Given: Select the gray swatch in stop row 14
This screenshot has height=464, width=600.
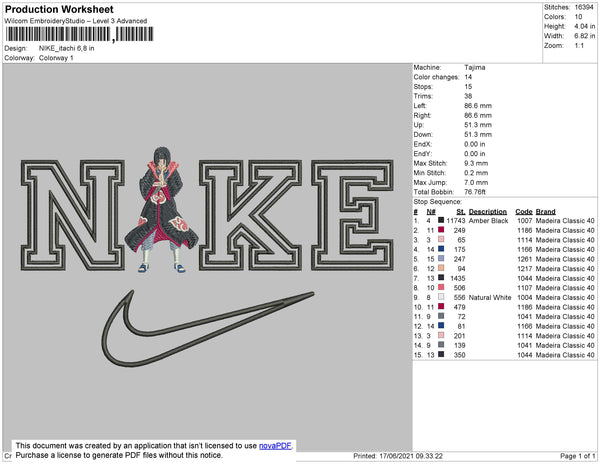Looking at the screenshot, I should [441, 345].
